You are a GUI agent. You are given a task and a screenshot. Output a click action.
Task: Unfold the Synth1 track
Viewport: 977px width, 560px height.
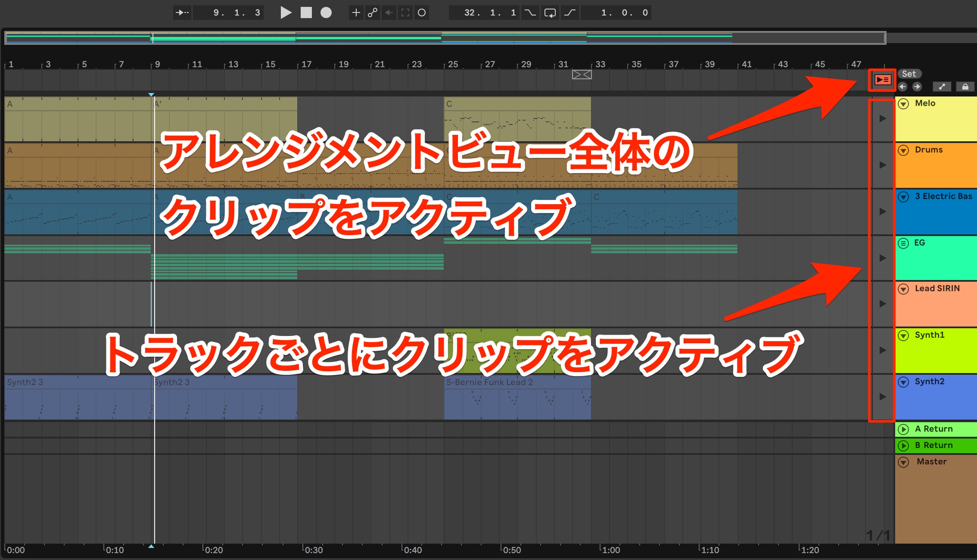pyautogui.click(x=903, y=336)
